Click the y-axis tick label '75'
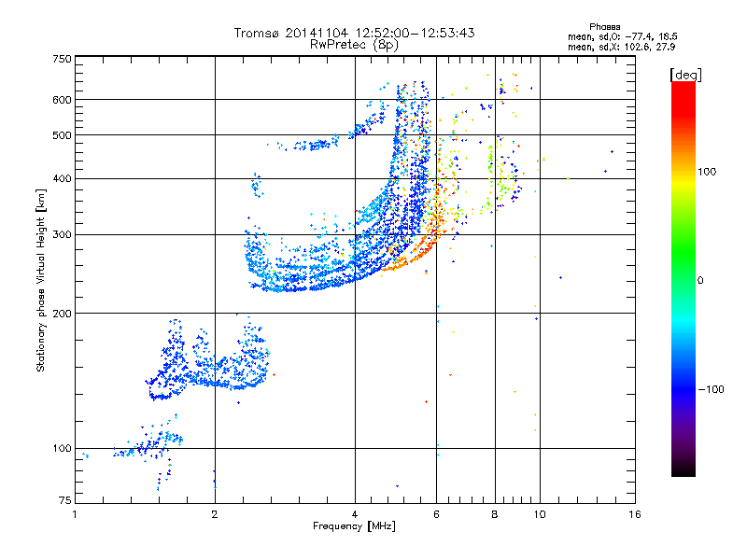The image size is (747, 560). click(x=65, y=500)
